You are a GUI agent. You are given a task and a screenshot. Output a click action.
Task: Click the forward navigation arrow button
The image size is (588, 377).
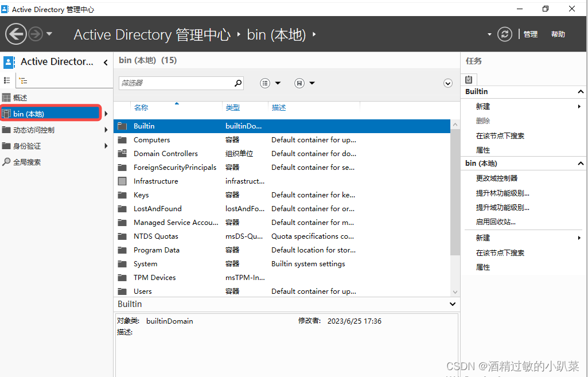[x=36, y=34]
